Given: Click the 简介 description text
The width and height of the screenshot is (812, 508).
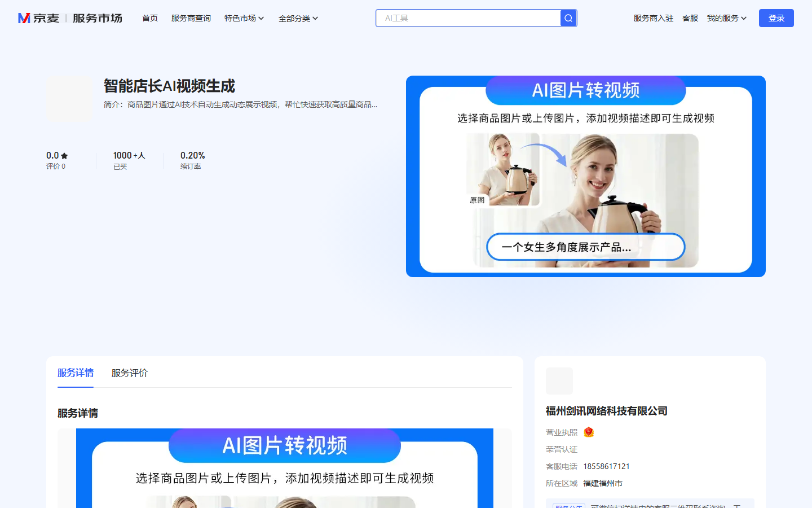Looking at the screenshot, I should tap(241, 104).
